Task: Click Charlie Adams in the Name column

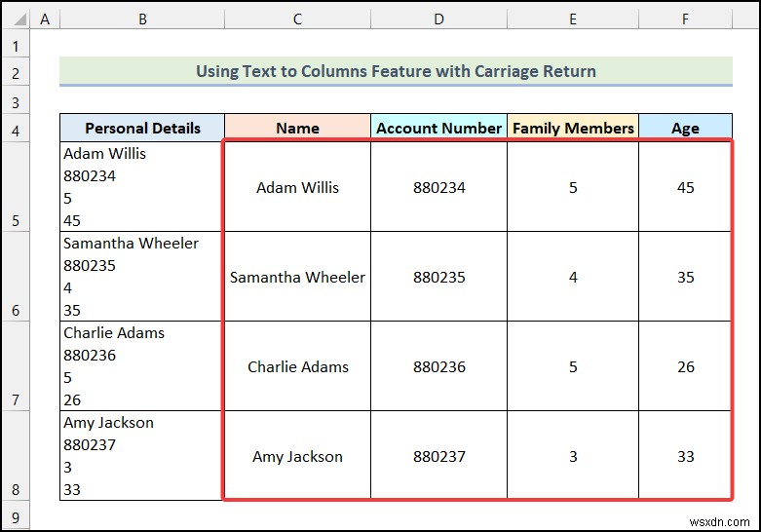Action: click(297, 366)
